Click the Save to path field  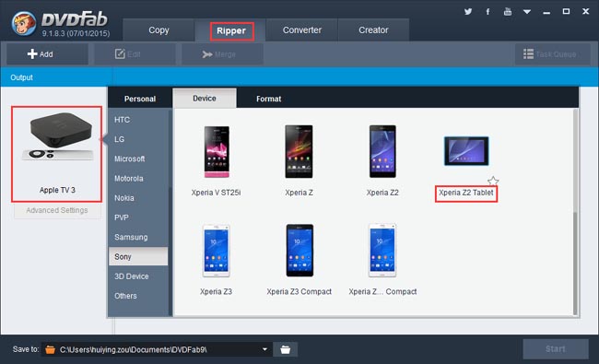(157, 349)
